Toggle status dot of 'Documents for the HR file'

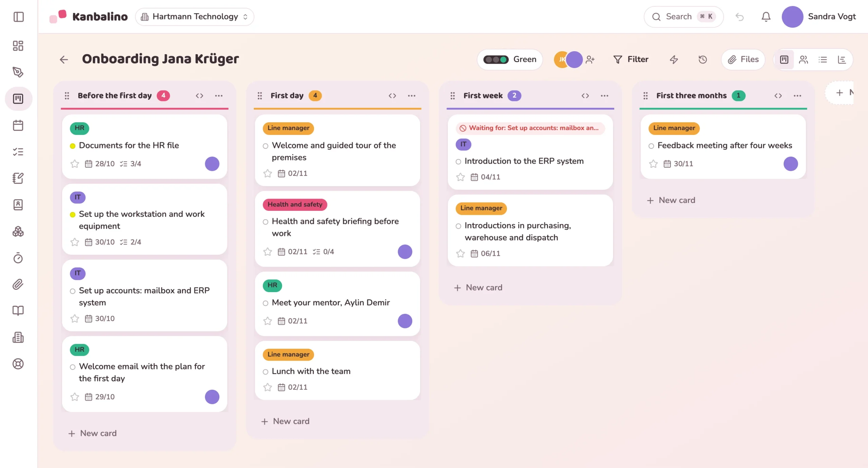(x=73, y=146)
